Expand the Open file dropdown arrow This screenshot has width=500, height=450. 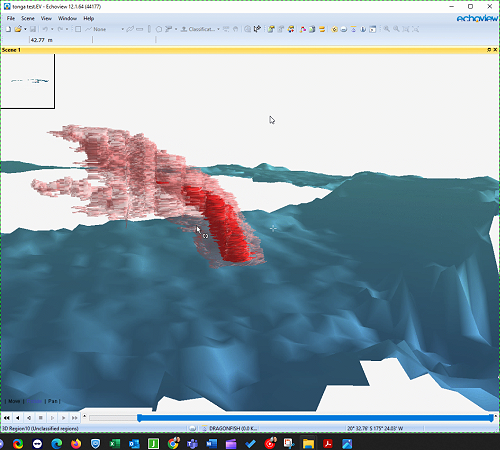pyautogui.click(x=25, y=29)
